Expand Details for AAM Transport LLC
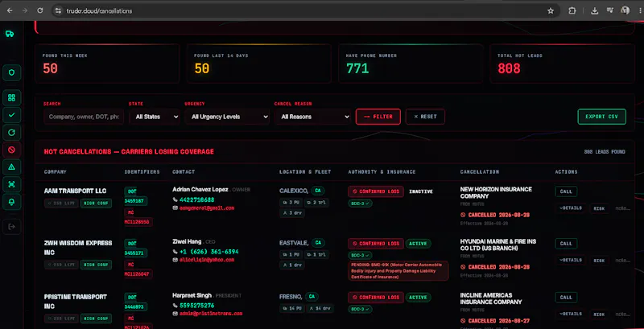Screen dimensions: 644x329 click(x=571, y=208)
